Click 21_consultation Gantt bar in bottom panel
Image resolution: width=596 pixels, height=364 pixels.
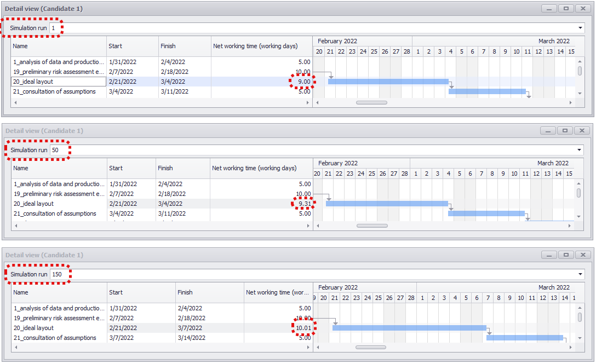[x=524, y=338]
